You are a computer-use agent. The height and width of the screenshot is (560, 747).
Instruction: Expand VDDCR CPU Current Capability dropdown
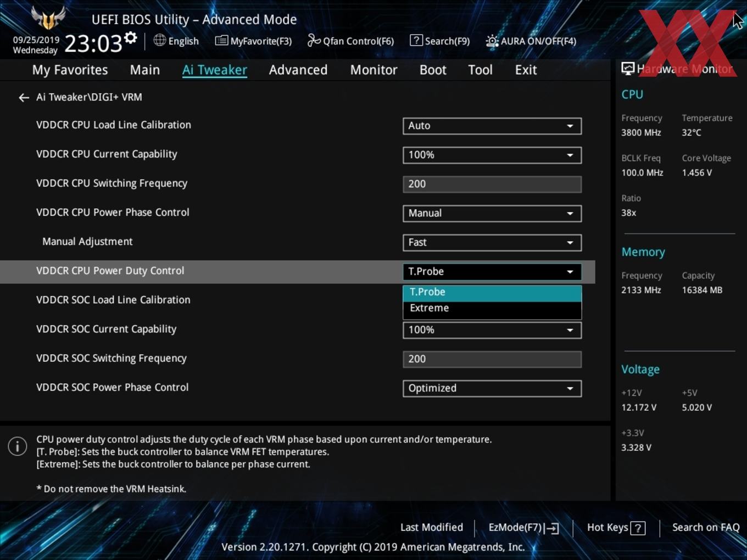point(492,155)
